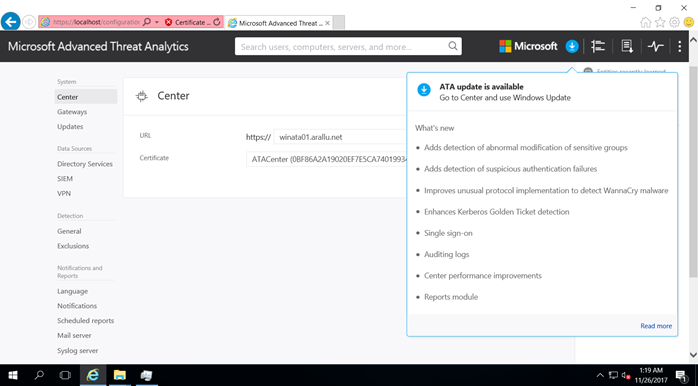
Task: Follow the Read more link
Action: pyautogui.click(x=656, y=326)
